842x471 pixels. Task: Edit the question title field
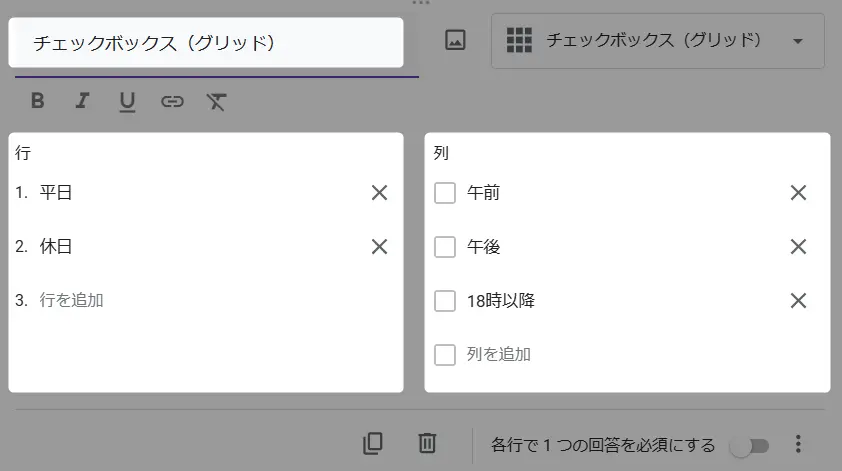[x=206, y=43]
